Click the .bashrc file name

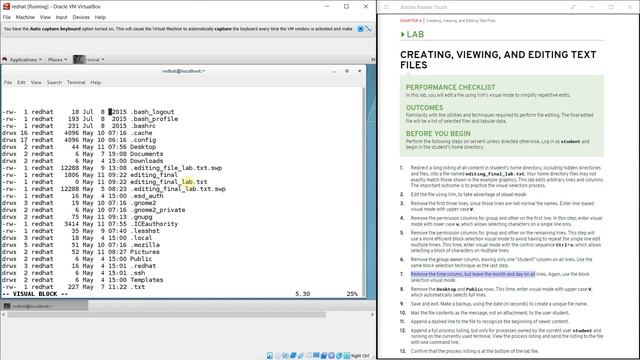143,126
